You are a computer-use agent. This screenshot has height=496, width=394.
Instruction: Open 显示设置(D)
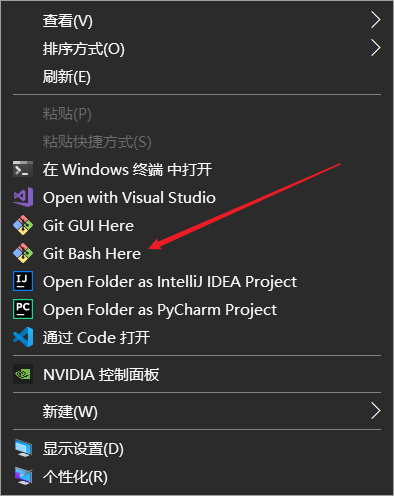pyautogui.click(x=197, y=448)
